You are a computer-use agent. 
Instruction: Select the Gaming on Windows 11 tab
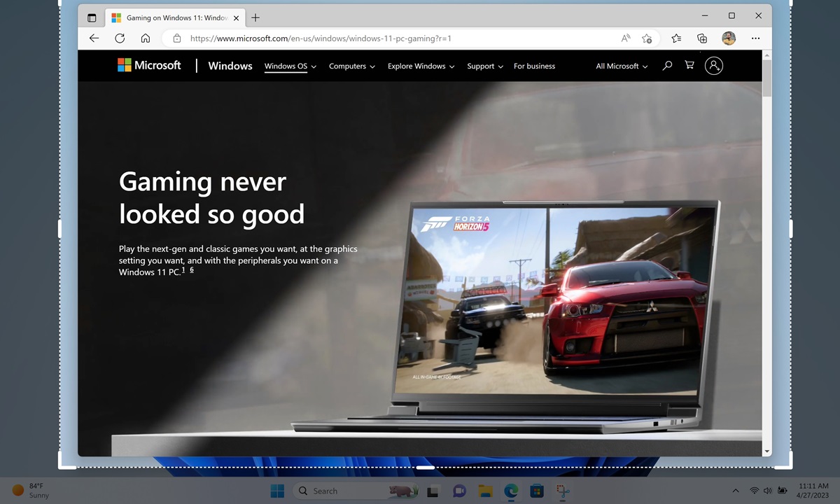(x=173, y=17)
